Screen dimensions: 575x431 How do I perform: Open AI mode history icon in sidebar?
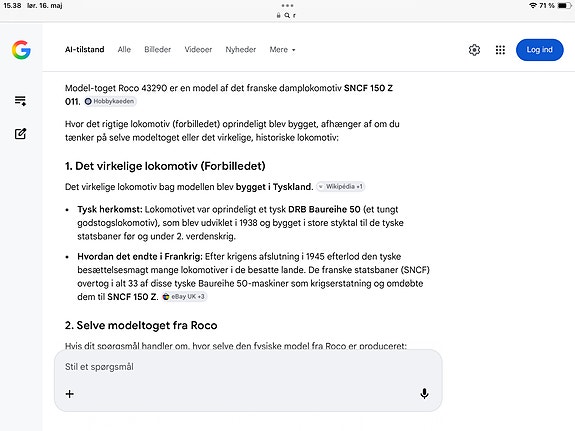(x=20, y=101)
